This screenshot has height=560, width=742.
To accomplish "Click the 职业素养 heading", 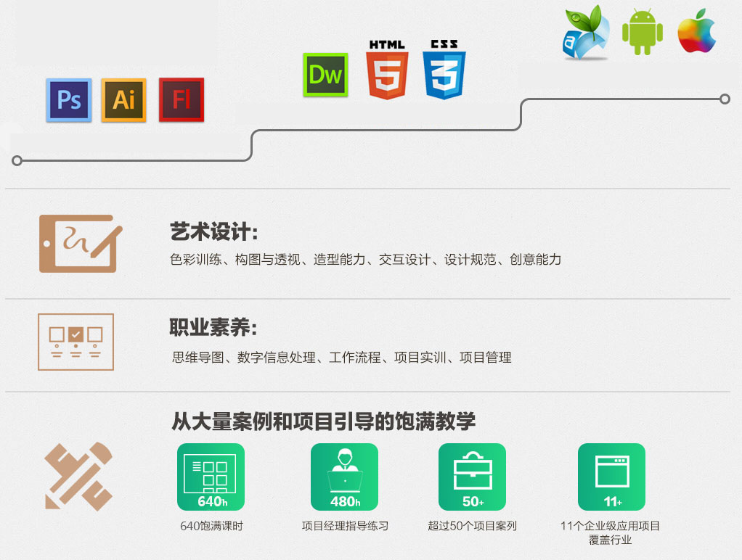I will pos(213,328).
